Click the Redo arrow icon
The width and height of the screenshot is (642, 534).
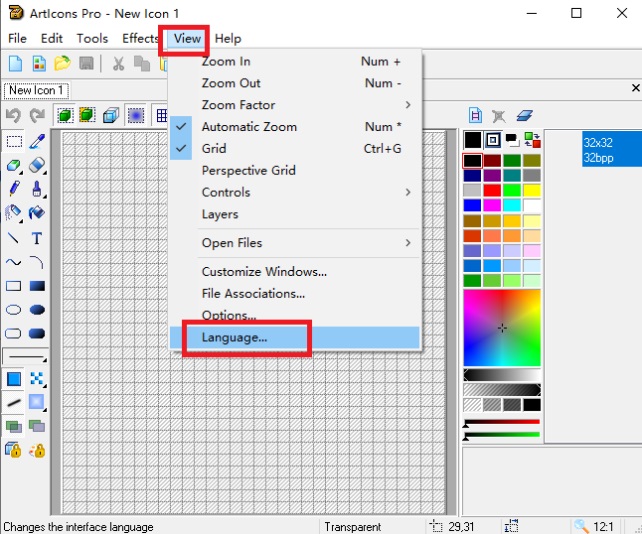point(37,115)
